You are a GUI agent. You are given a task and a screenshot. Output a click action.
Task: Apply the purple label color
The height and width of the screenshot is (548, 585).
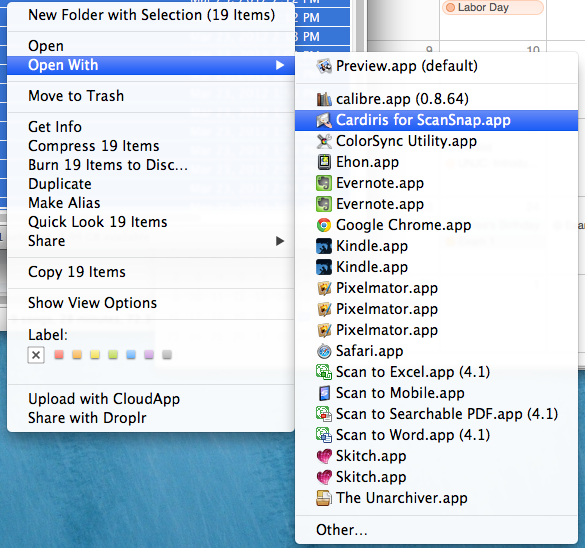pos(149,354)
